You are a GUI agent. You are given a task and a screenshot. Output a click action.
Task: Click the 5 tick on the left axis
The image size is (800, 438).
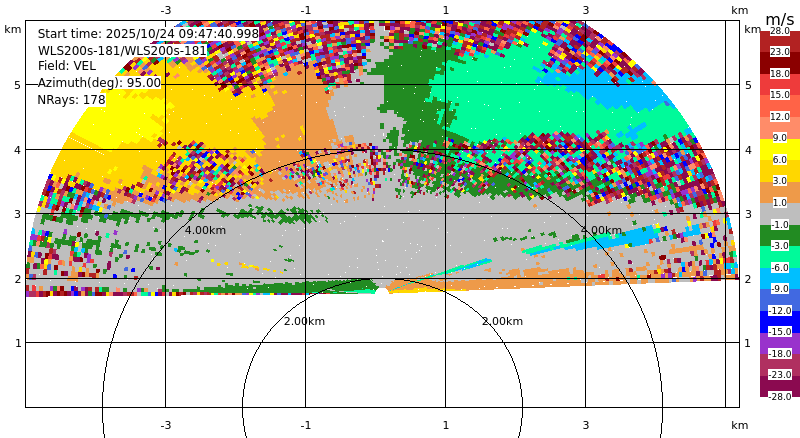[18, 85]
